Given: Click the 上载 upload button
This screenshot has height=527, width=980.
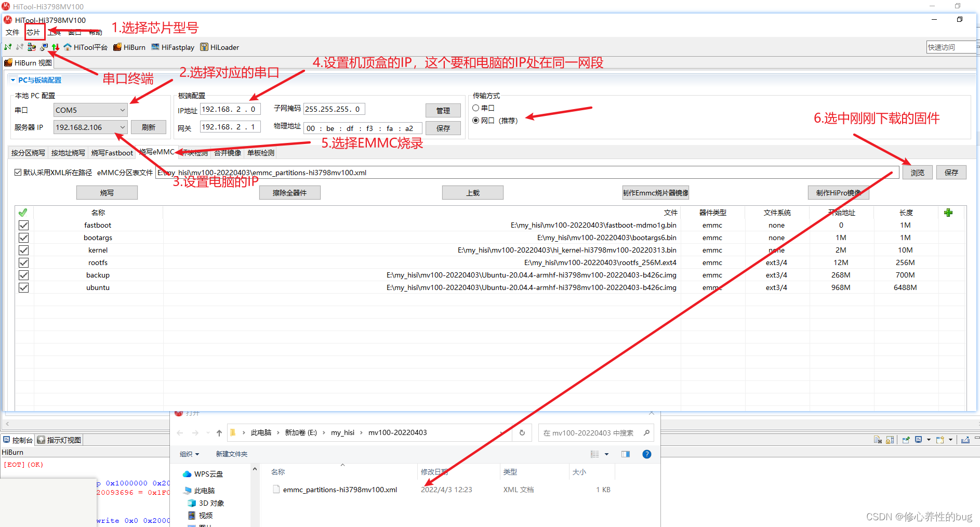Looking at the screenshot, I should click(x=473, y=193).
